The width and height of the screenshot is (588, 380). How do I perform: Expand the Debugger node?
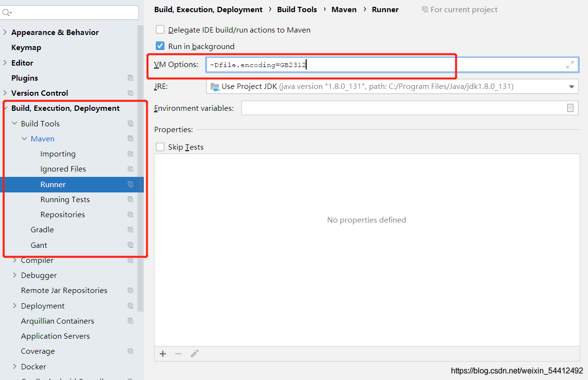pyautogui.click(x=15, y=275)
